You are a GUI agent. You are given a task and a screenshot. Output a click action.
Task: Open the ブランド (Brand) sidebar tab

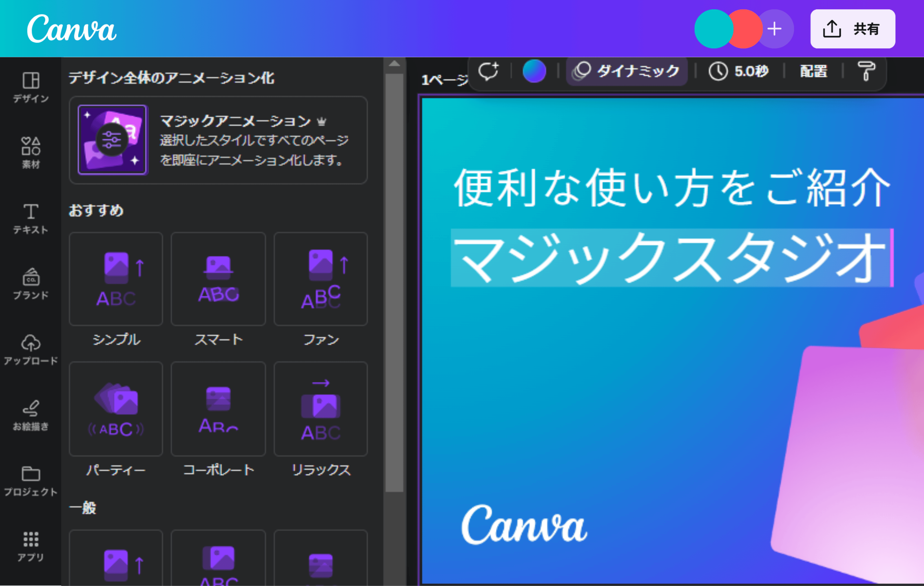(31, 284)
